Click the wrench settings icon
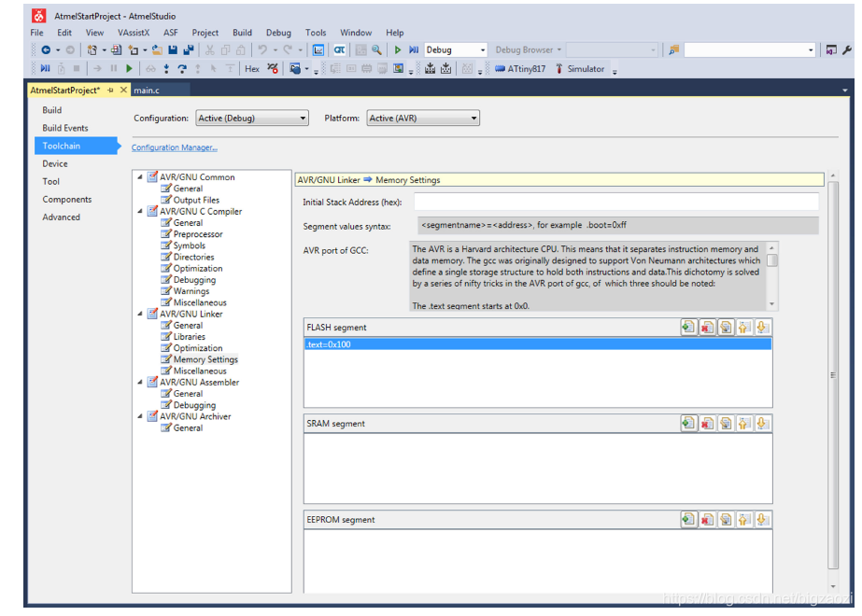Screen dimensions: 862x616 tap(847, 50)
